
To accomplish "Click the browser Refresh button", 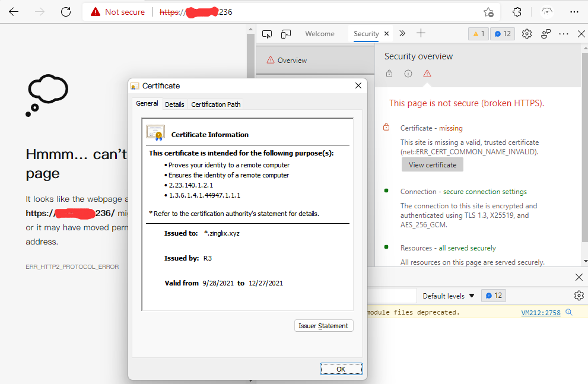I will [66, 12].
